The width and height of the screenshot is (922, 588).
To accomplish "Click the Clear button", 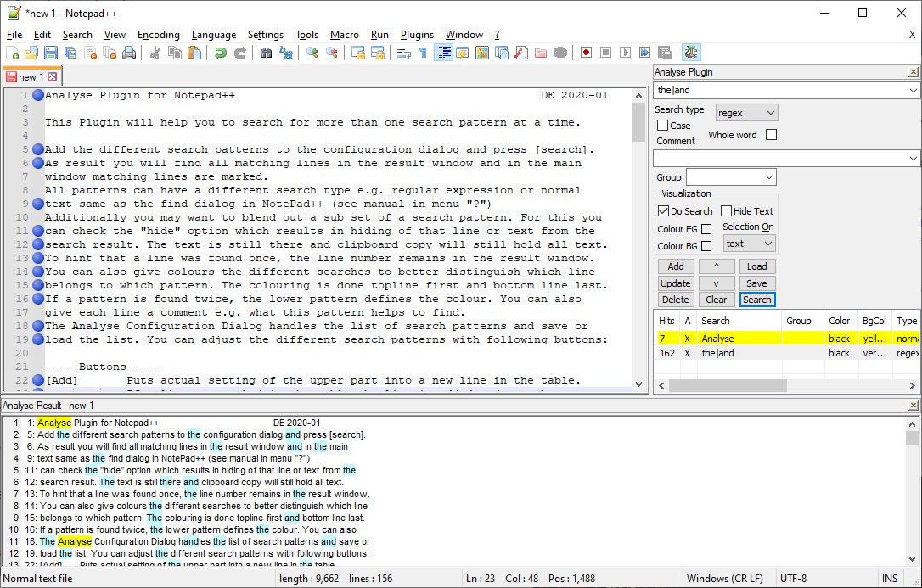I will pyautogui.click(x=717, y=300).
